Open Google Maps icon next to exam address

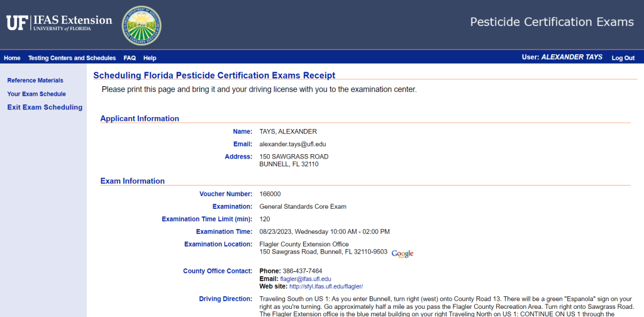(x=402, y=253)
